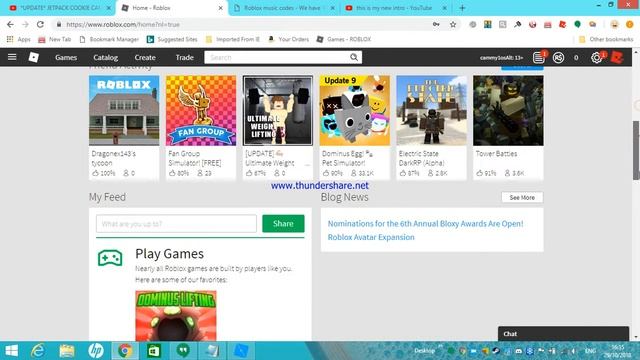
Task: Click the green Hangouts extension icon in Chrome
Action: pos(577,24)
